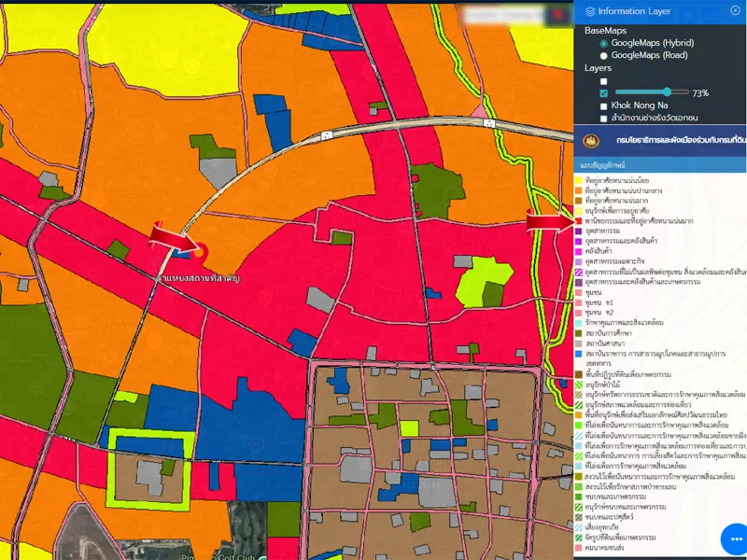Open the blue three-dots floating menu button
This screenshot has width=747, height=560.
pos(734,539)
